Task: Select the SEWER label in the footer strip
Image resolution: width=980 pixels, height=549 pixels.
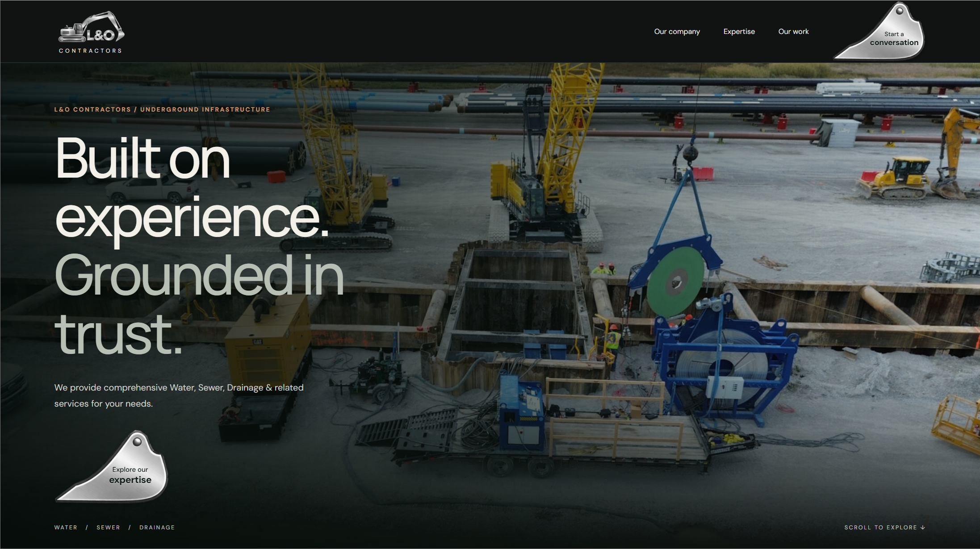Action: (x=108, y=528)
